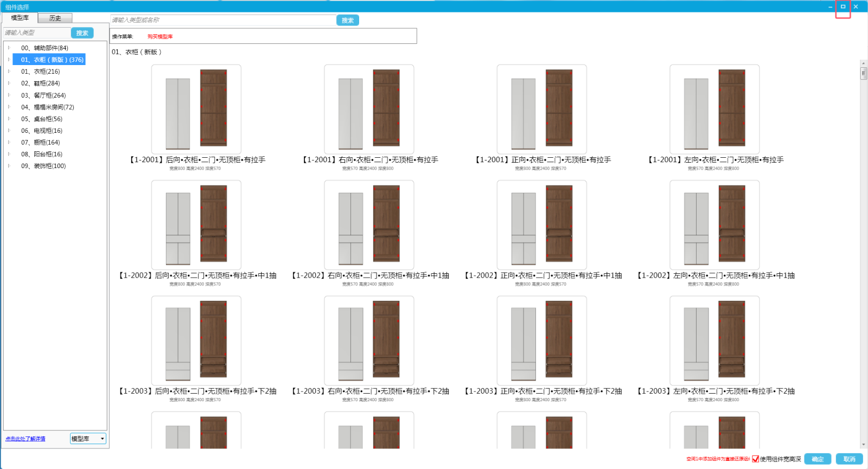Close the 组件选择 window
Viewport: 868px width, 469px height.
tap(856, 7)
